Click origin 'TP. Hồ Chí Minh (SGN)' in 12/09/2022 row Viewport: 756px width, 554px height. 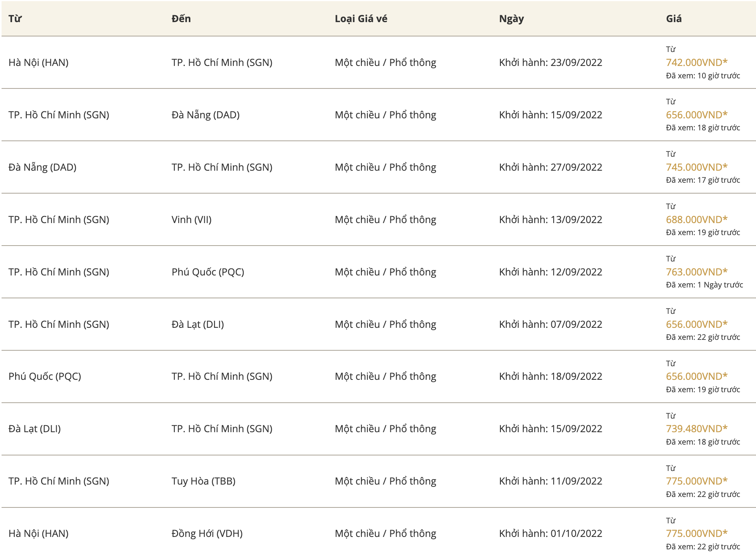pos(59,272)
